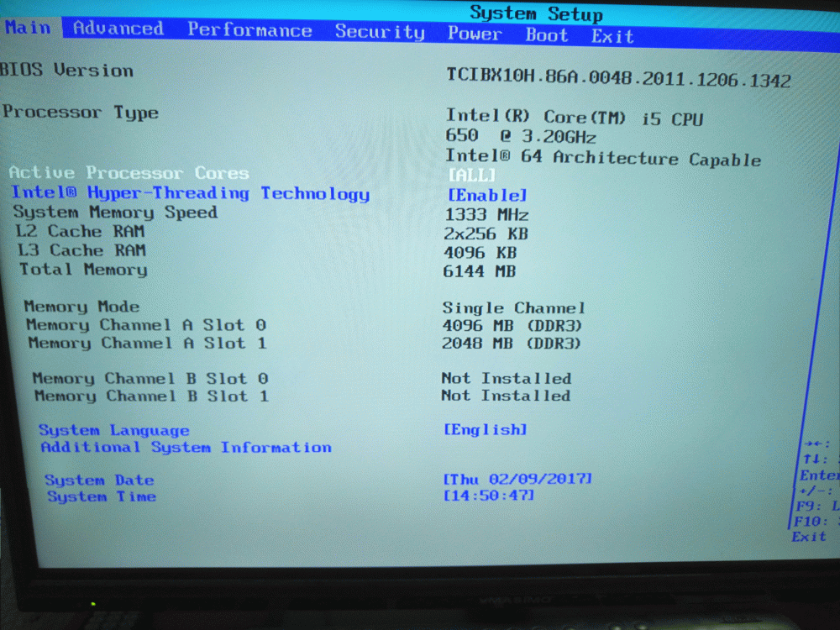Click the 1333 MHz value
Image resolution: width=840 pixels, height=630 pixels.
(x=486, y=215)
